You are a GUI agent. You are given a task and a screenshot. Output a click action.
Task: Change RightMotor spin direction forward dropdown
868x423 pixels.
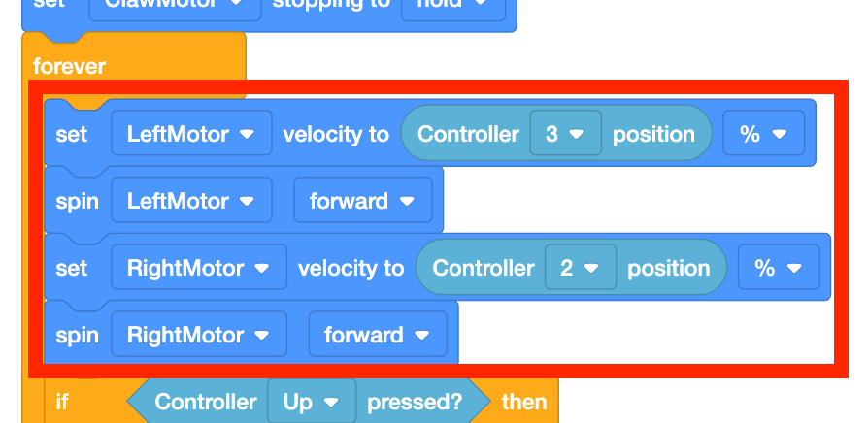(377, 335)
